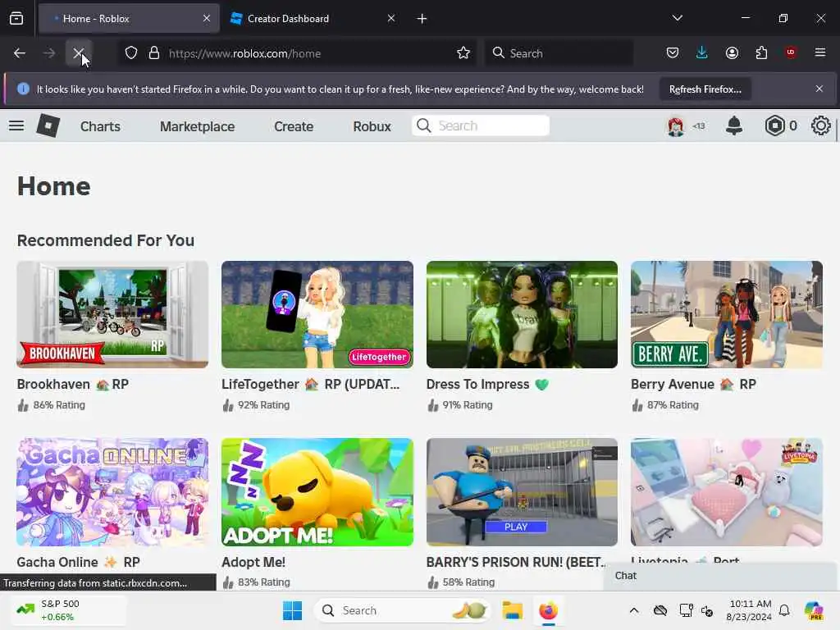The height and width of the screenshot is (630, 840).
Task: Open the Roblox avatar profile icon
Action: (676, 126)
